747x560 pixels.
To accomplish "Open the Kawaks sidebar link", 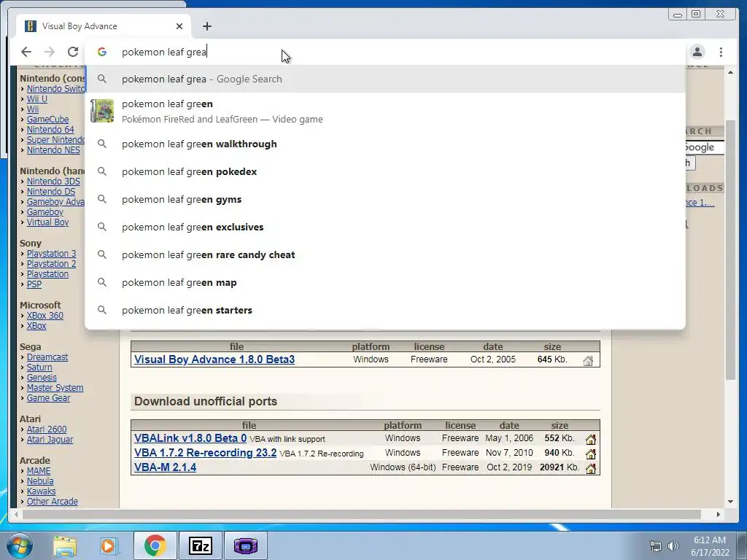I will 41,491.
